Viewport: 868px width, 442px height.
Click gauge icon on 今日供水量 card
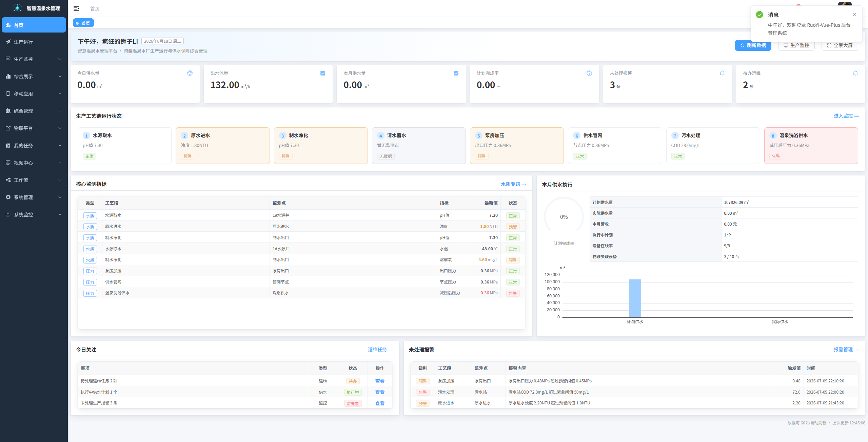click(x=190, y=73)
